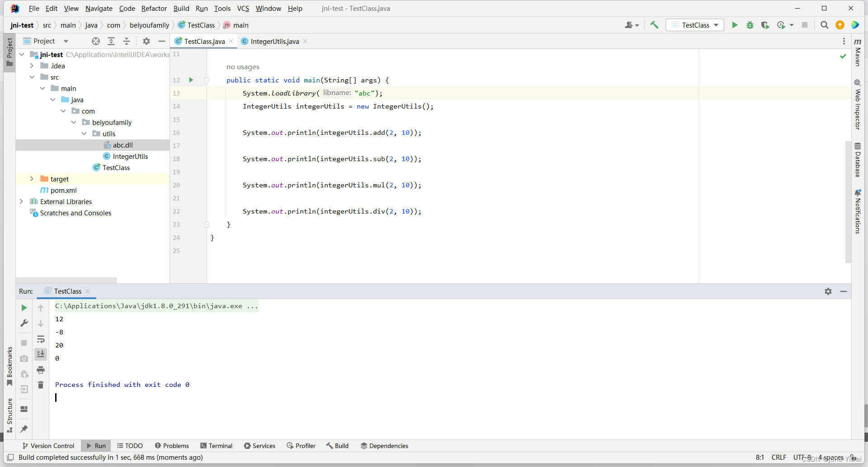Select pom.xml in the project tree
868x467 pixels.
pyautogui.click(x=64, y=190)
